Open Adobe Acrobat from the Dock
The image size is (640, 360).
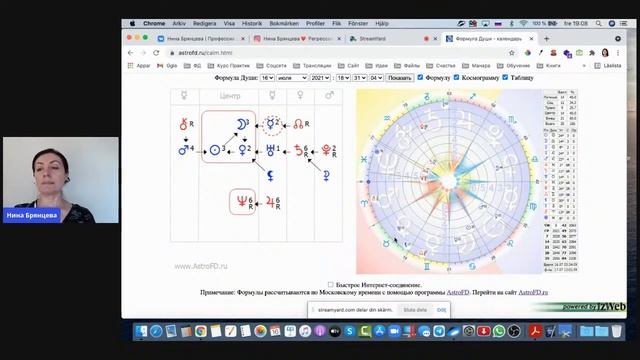click(535, 331)
